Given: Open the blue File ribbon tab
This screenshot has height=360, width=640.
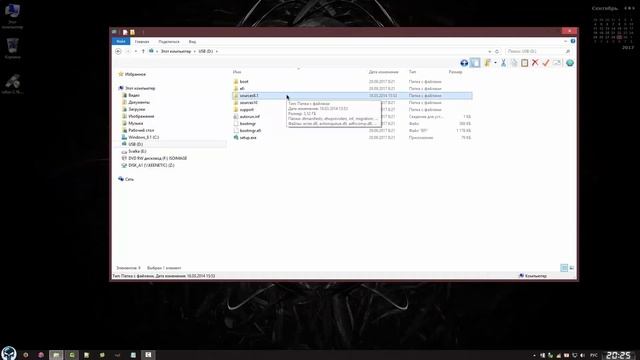Looking at the screenshot, I should coord(121,41).
